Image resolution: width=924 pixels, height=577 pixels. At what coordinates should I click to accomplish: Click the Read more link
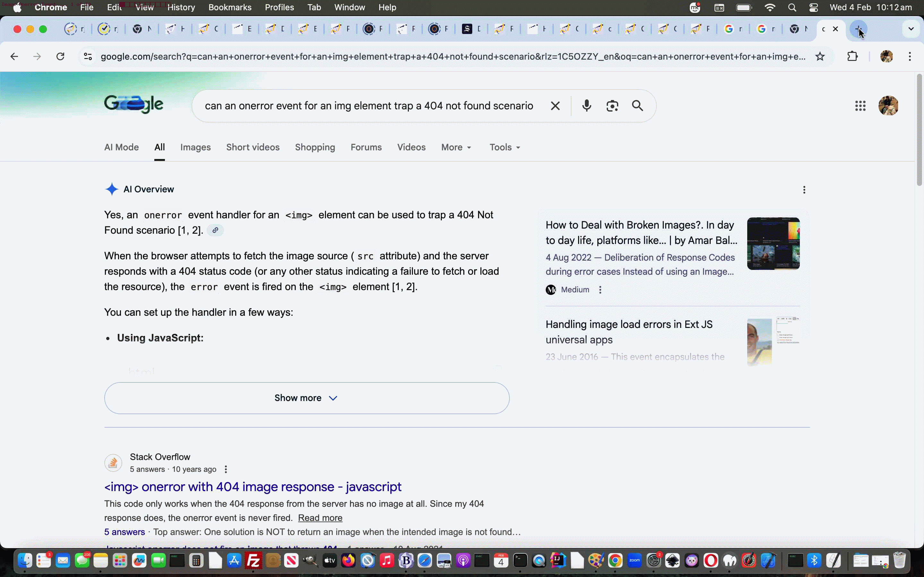[320, 518]
